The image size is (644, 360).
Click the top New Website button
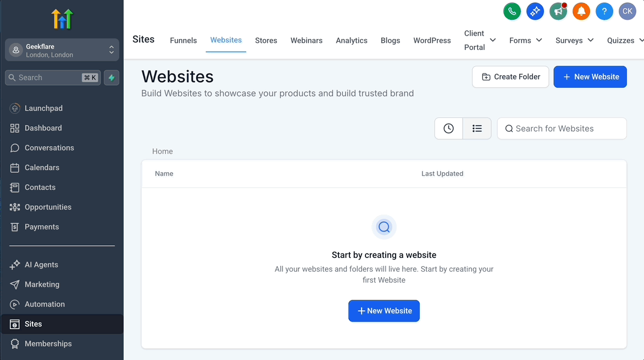pyautogui.click(x=590, y=77)
